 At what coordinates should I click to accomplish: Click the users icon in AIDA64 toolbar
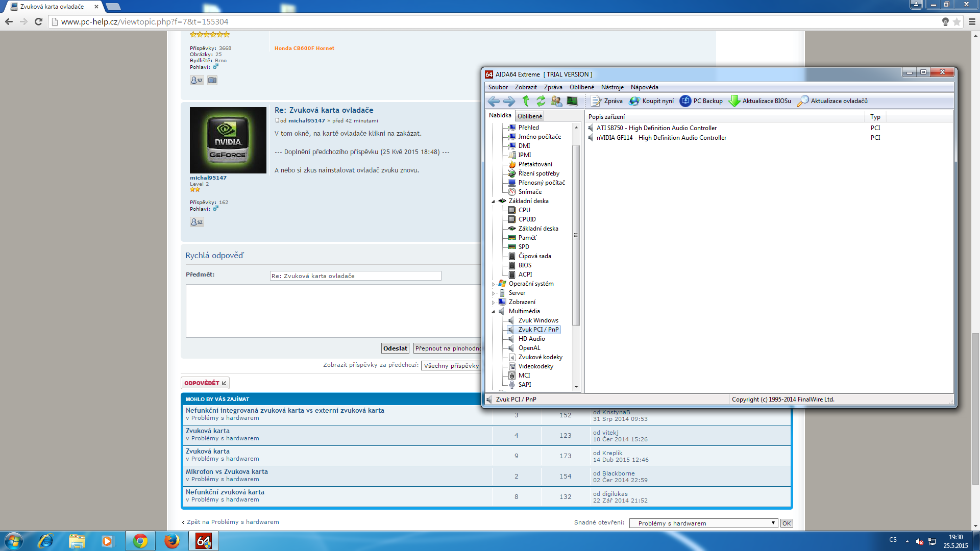click(x=556, y=101)
